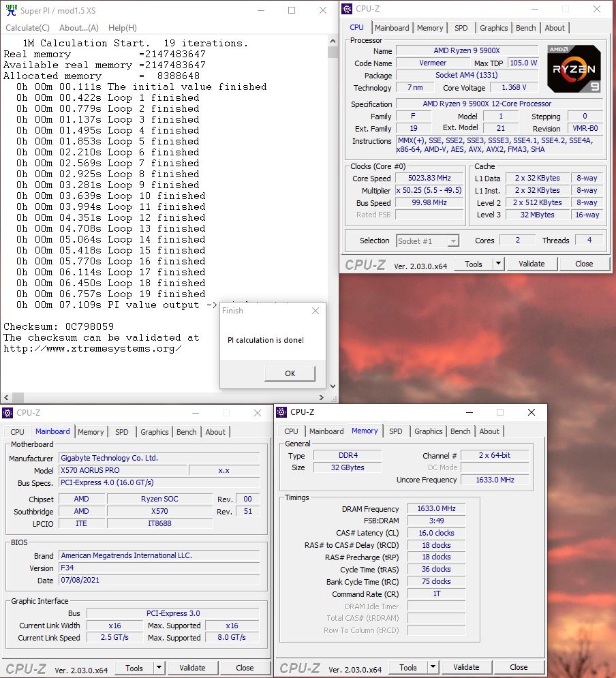Click Close button in CPU-Z CPU window
Image resolution: width=616 pixels, height=678 pixels.
tap(584, 264)
